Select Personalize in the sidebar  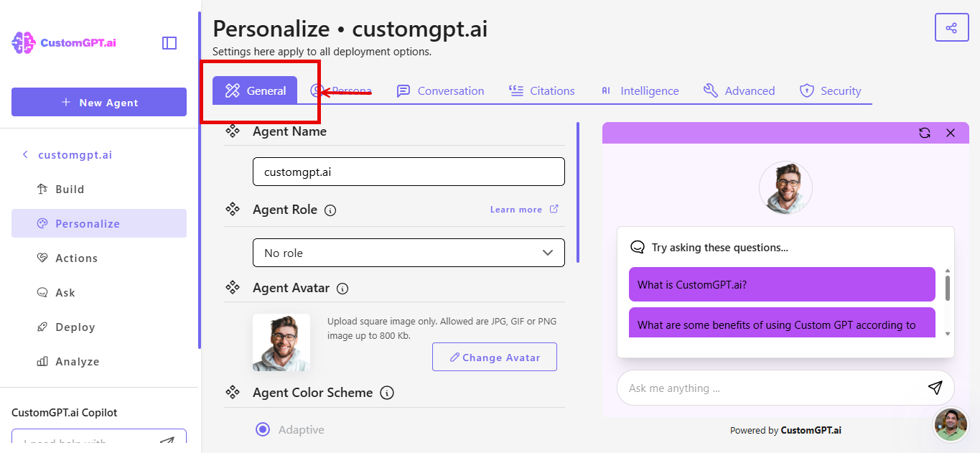click(99, 223)
